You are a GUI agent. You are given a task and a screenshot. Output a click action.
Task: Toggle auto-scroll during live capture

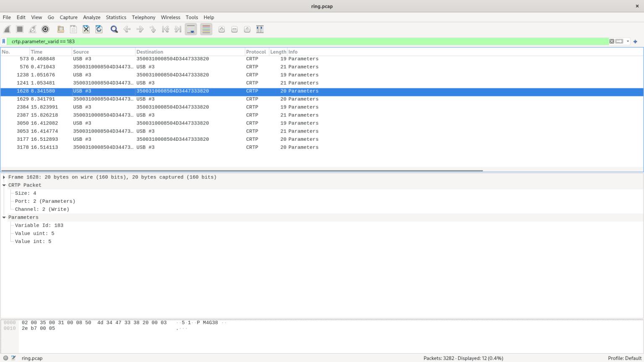coord(191,29)
